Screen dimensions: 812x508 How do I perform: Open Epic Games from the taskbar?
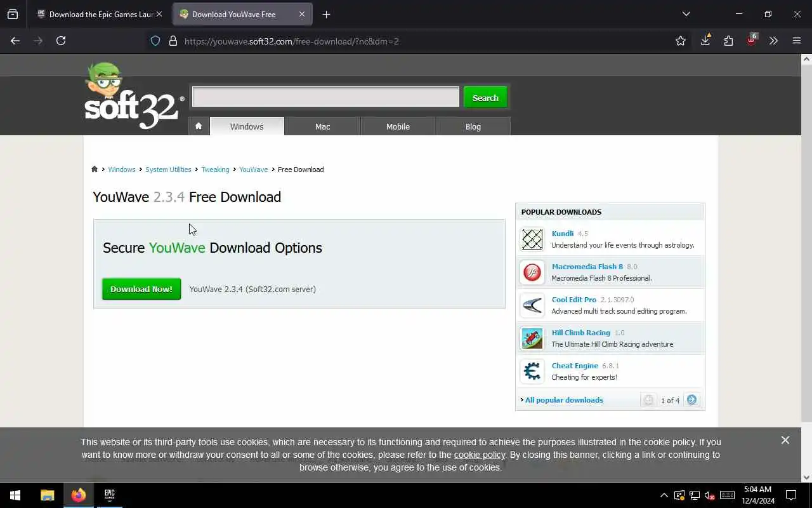tap(109, 495)
